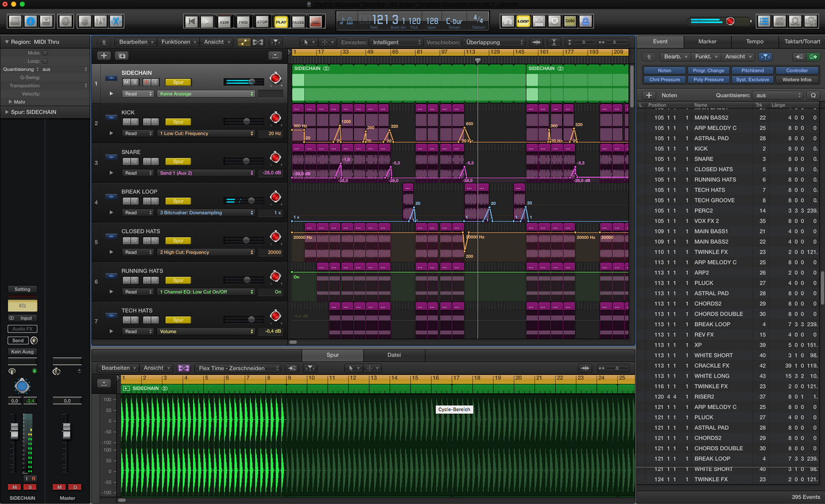Solo the SNARE track
Screen dimensions: 825x504
[x=135, y=161]
